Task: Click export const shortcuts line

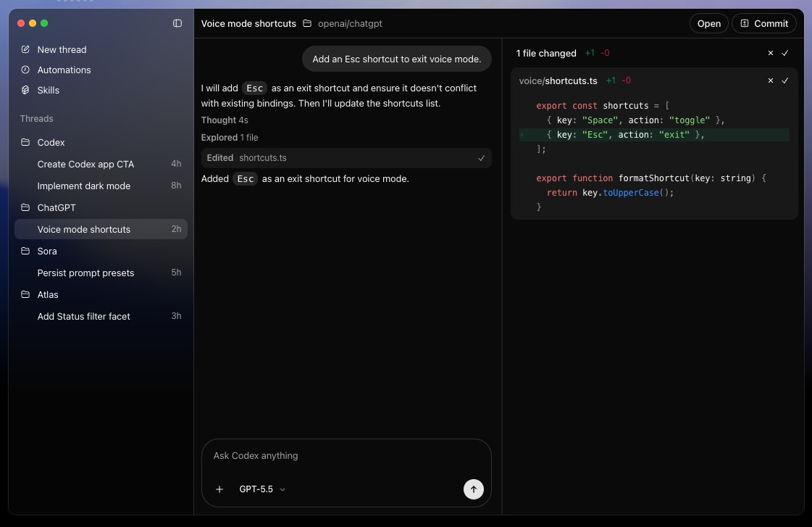Action: coord(603,106)
